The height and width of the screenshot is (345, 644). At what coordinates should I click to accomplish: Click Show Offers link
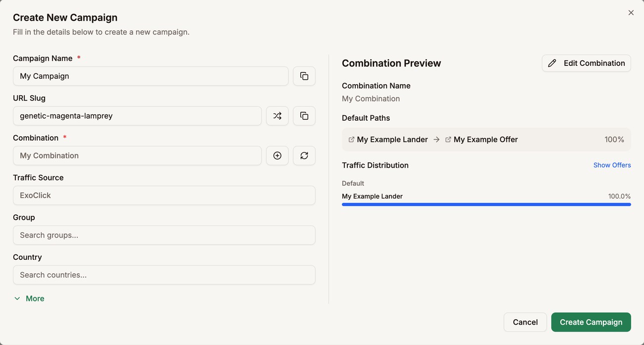pyautogui.click(x=612, y=165)
